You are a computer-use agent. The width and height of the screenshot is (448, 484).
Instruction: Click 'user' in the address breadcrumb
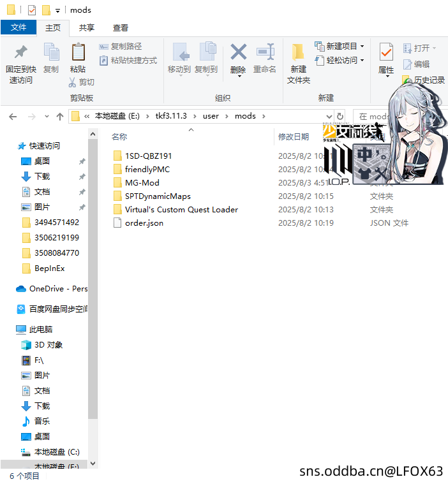(211, 116)
